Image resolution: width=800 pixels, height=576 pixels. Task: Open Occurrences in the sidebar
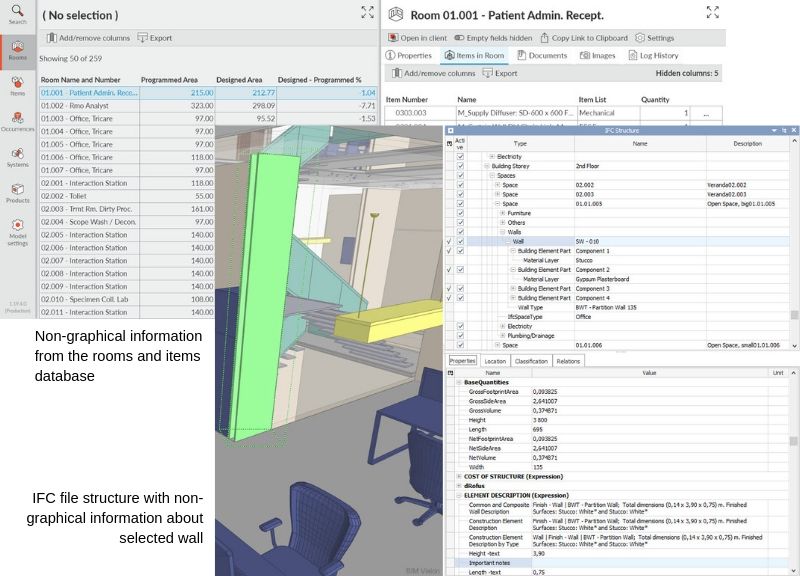coord(17,121)
